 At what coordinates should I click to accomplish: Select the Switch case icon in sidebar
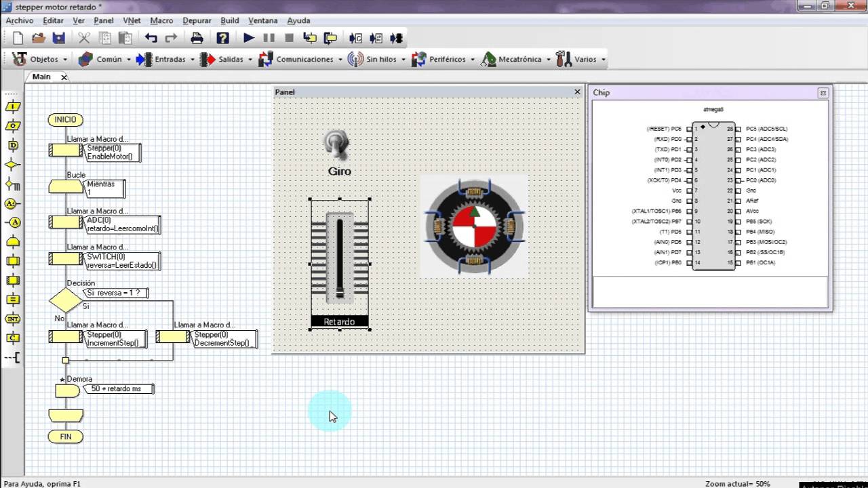(x=12, y=184)
